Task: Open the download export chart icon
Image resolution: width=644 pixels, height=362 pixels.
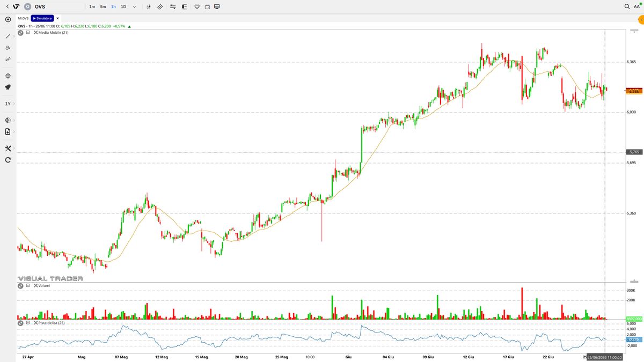Action: point(8,131)
